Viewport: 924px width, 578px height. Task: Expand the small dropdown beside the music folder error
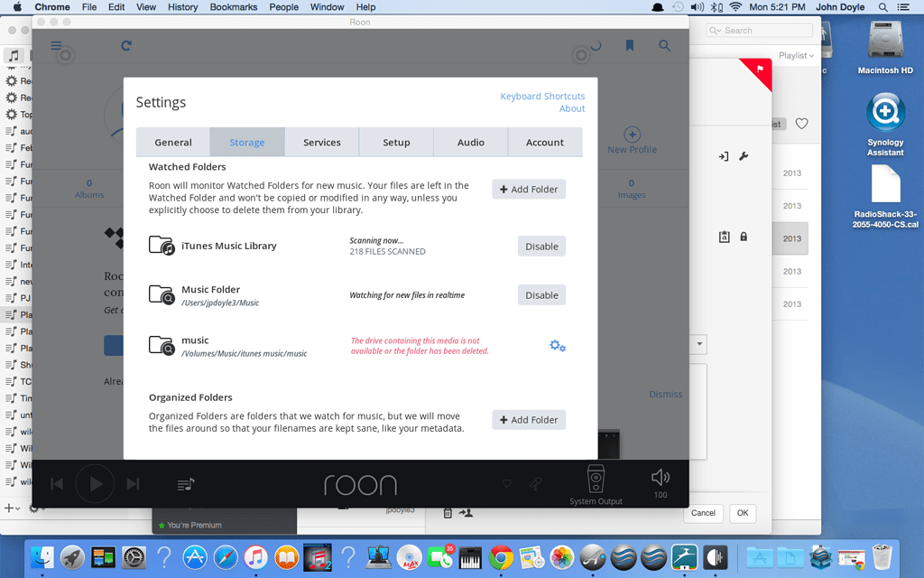[698, 344]
